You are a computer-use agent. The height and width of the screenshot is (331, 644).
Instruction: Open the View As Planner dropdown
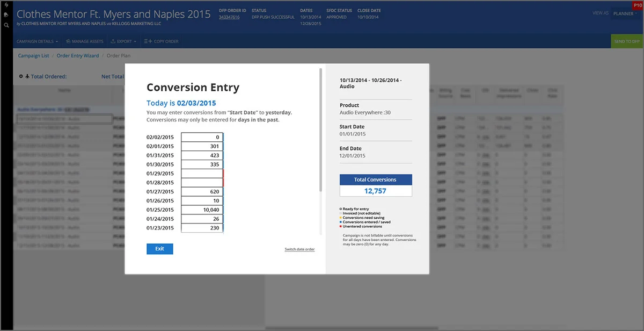[625, 13]
